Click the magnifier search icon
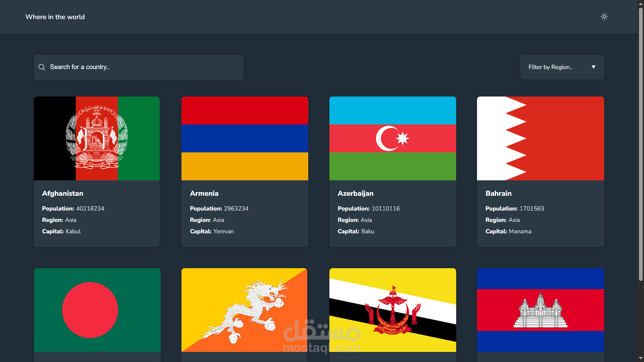644x362 pixels. click(x=42, y=67)
